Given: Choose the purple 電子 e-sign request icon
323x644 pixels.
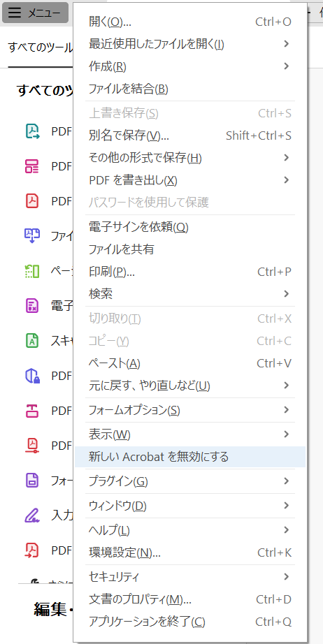Looking at the screenshot, I should click(32, 305).
